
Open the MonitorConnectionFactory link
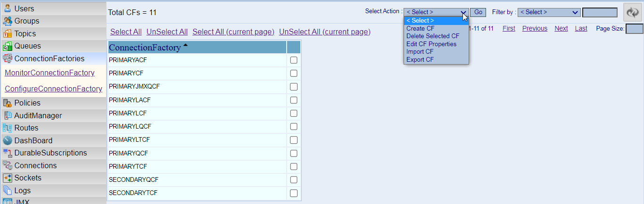coord(50,73)
